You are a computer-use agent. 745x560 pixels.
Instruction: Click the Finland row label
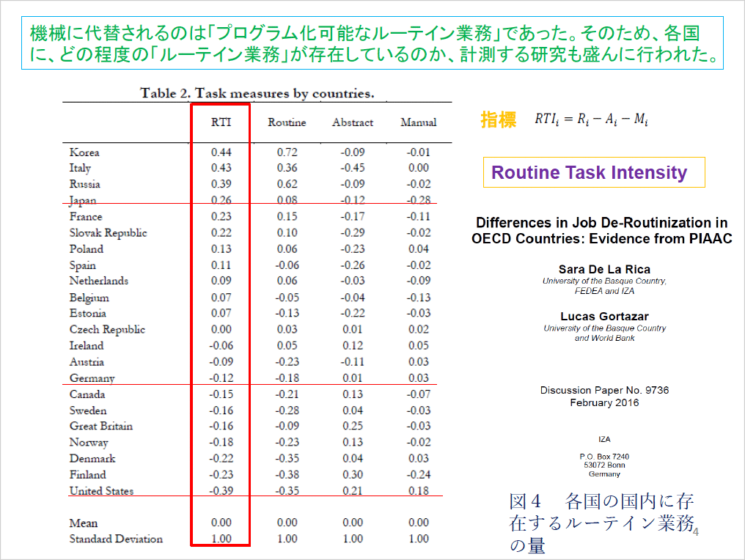[x=87, y=475]
